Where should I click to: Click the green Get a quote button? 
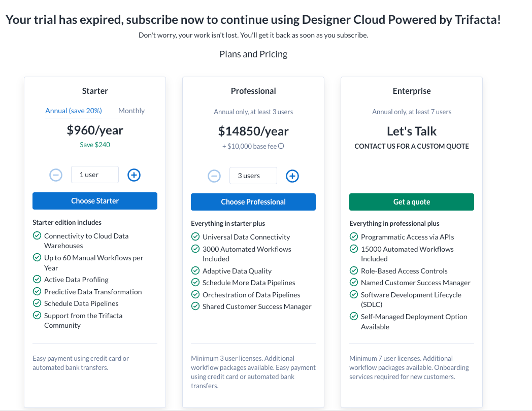[x=411, y=202]
